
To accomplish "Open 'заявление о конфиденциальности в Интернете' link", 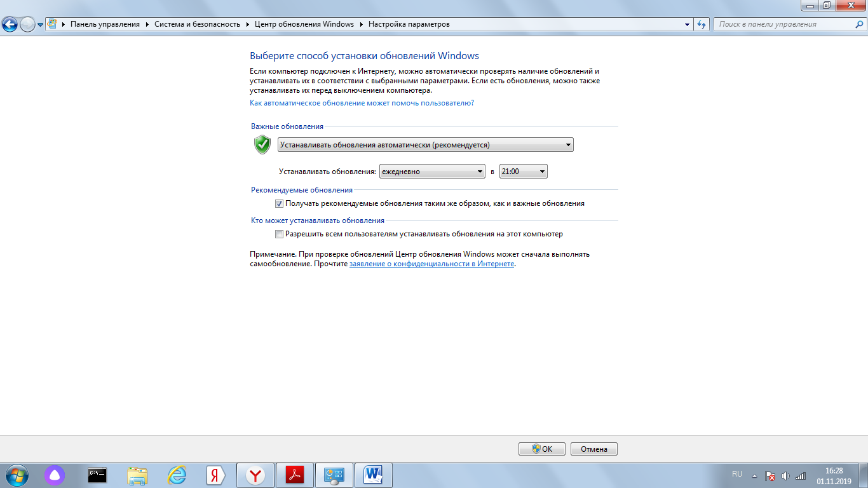I will point(431,263).
